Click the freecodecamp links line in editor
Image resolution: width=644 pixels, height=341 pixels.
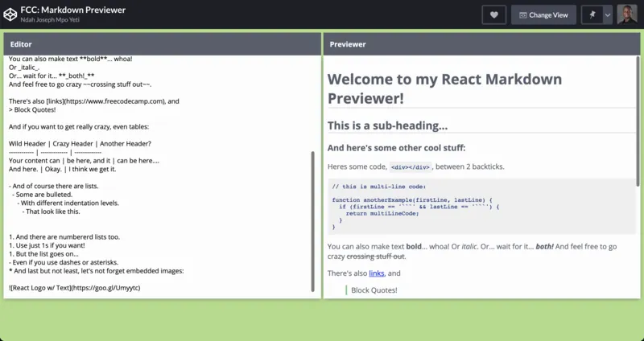point(94,101)
